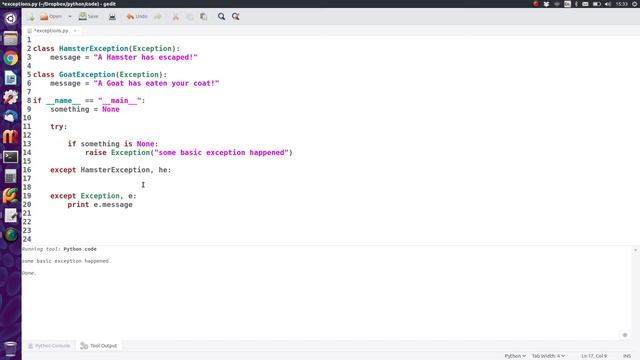Open the Bluetooth indicator menu
The width and height of the screenshot is (640, 360).
coord(576,4)
